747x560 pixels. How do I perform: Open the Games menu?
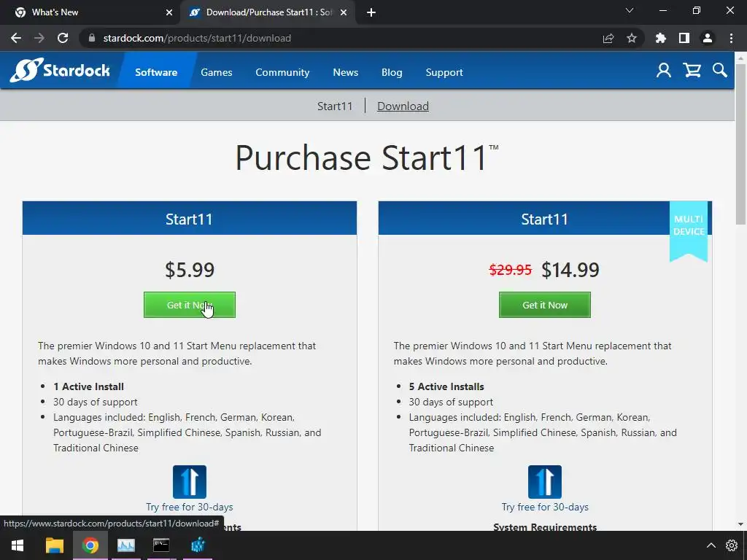click(216, 72)
